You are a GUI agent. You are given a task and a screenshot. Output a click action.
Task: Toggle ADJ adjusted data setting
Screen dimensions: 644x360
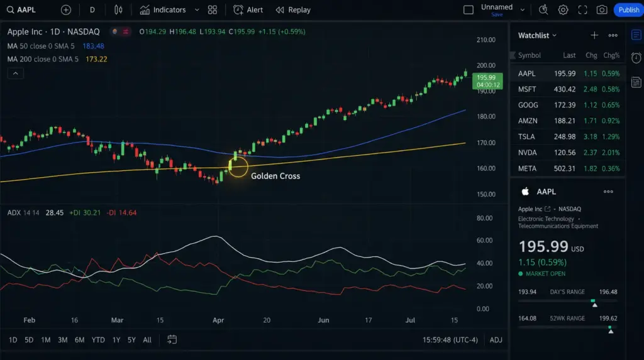[x=496, y=340]
